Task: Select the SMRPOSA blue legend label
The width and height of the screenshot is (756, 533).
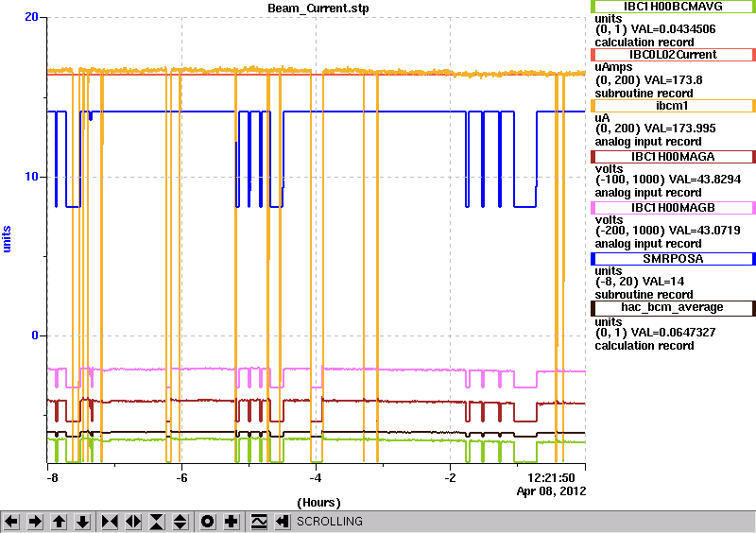Action: (673, 259)
